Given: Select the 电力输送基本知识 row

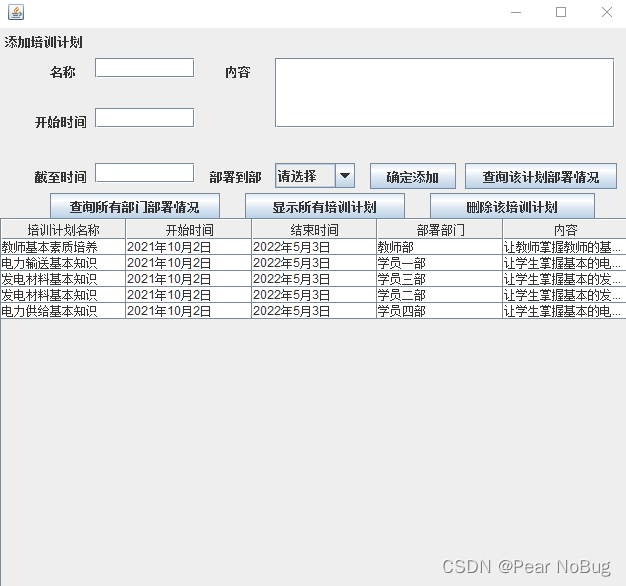Looking at the screenshot, I should click(313, 263).
